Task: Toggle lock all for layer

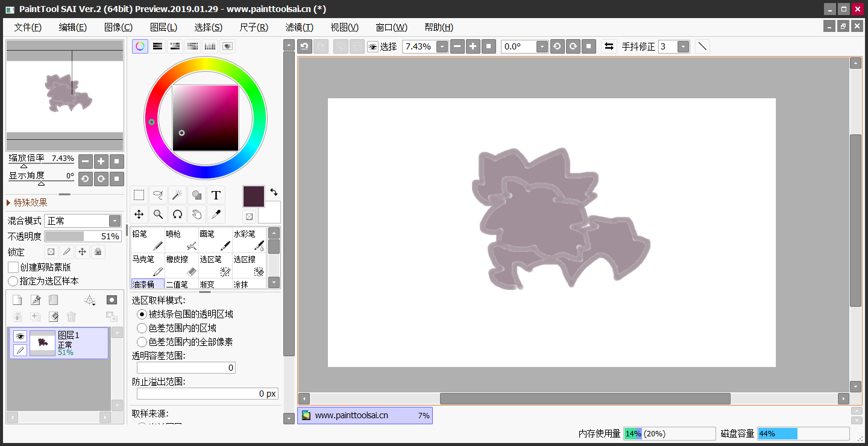Action: pos(98,252)
